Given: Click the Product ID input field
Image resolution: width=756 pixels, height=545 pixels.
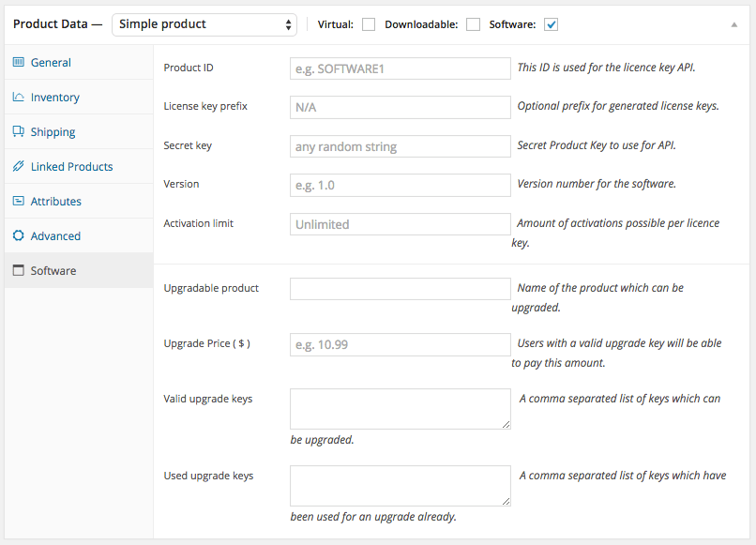Looking at the screenshot, I should pyautogui.click(x=400, y=68).
